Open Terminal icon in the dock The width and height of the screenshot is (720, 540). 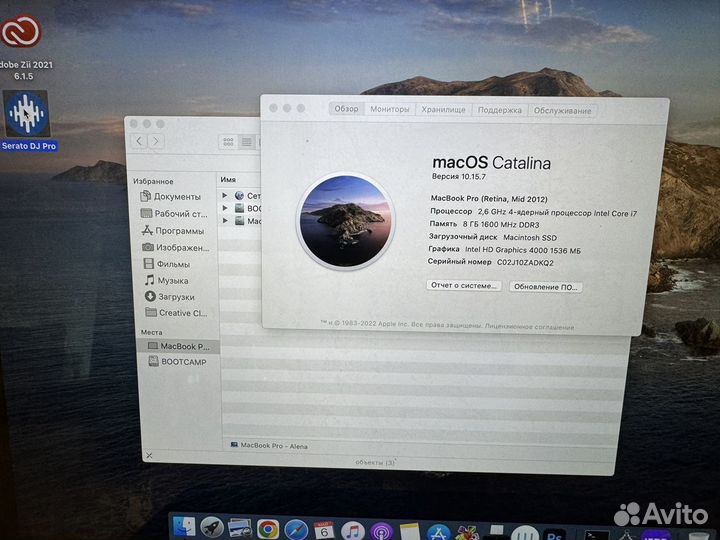596,535
